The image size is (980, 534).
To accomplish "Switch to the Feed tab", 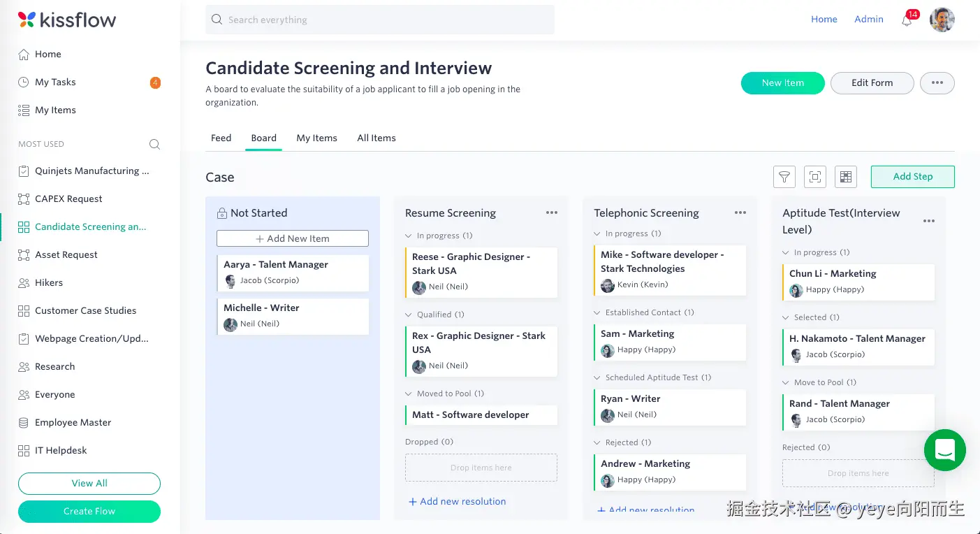I will (x=221, y=138).
